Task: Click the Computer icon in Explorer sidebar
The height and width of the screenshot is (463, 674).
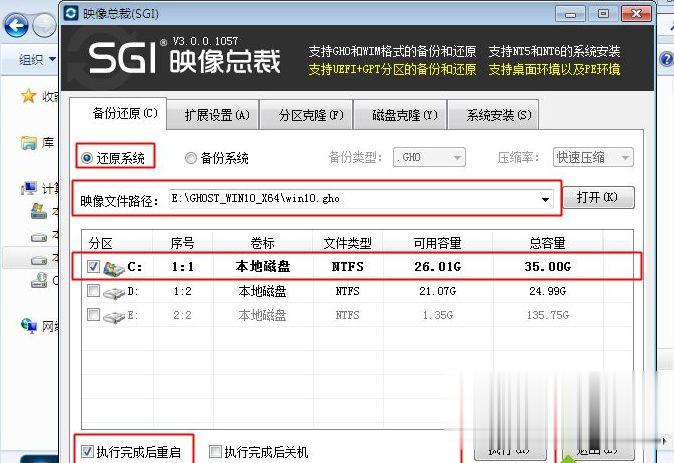Action: (x=29, y=188)
